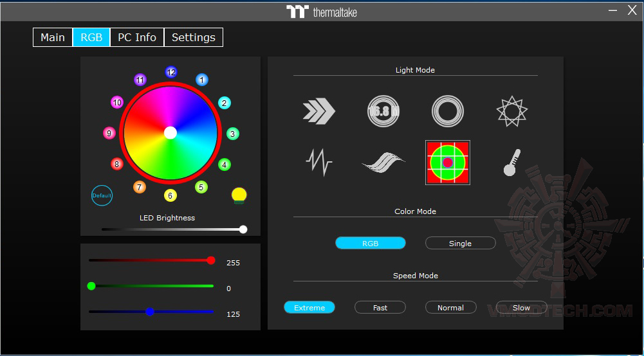Viewport: 644px width, 356px height.
Task: Select the red-green target light mode
Action: 448,163
